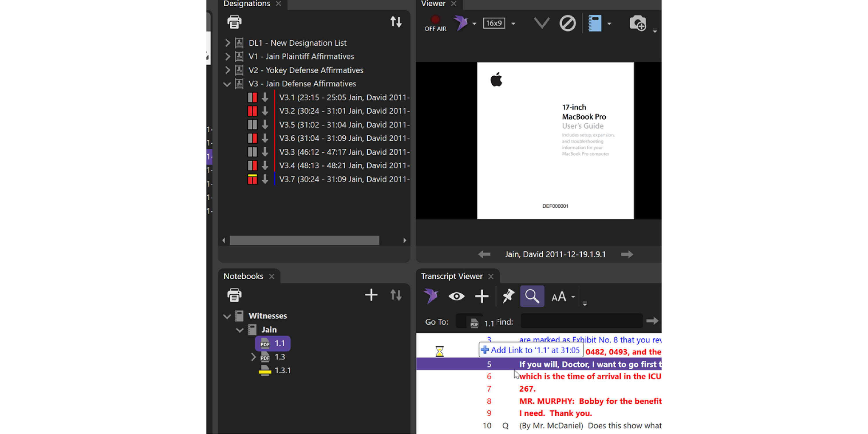The image size is (868, 434).
Task: Toggle the magnifier search button in Transcript Viewer
Action: pyautogui.click(x=532, y=296)
